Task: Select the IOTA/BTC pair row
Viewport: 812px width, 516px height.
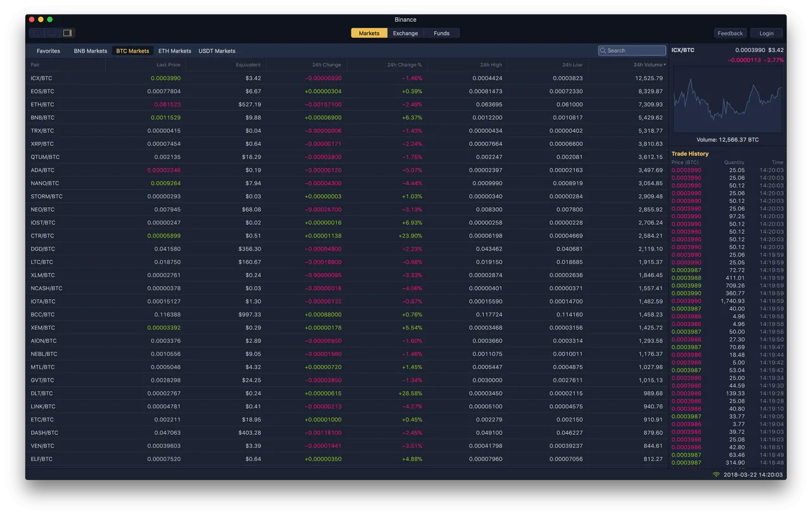Action: (x=346, y=301)
